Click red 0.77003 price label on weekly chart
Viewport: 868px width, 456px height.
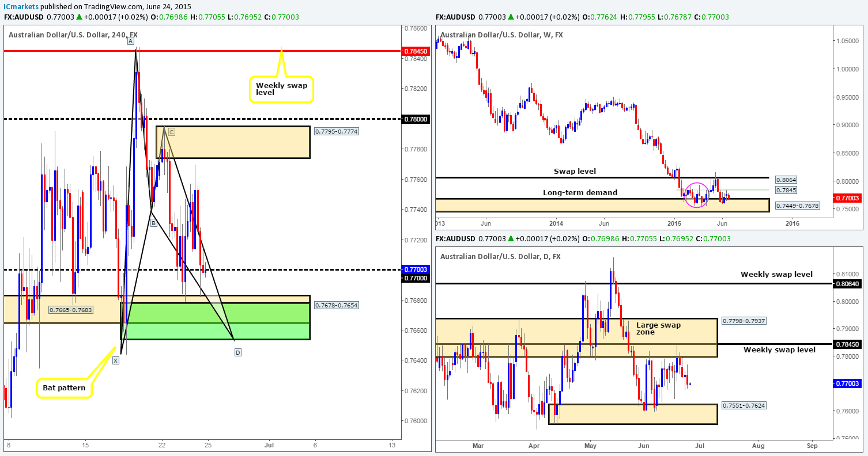848,197
